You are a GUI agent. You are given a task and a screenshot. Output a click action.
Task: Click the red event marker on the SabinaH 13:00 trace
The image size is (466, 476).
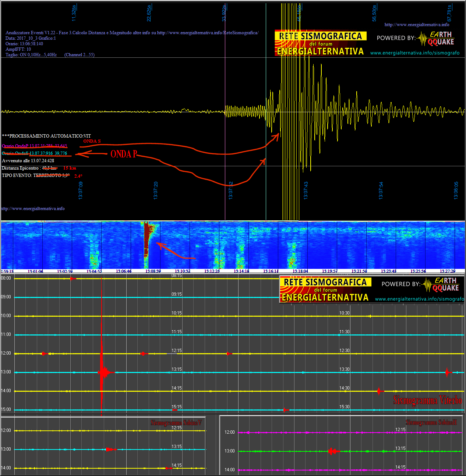tap(333, 451)
